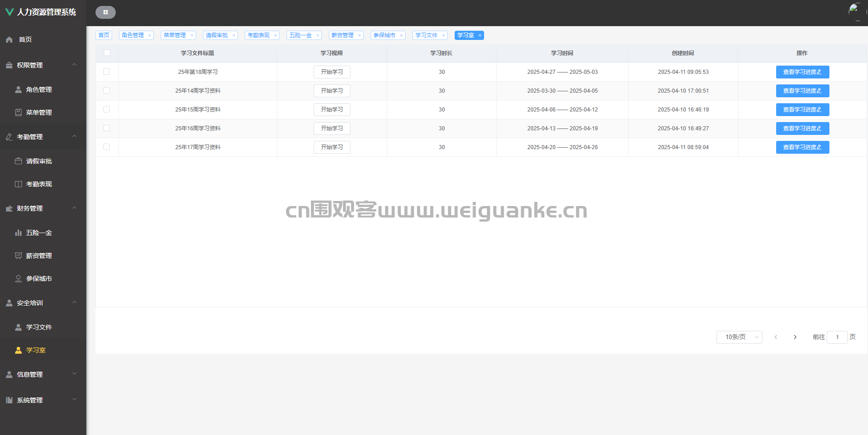Check the 25年14周学习资料 row checkbox

107,90
